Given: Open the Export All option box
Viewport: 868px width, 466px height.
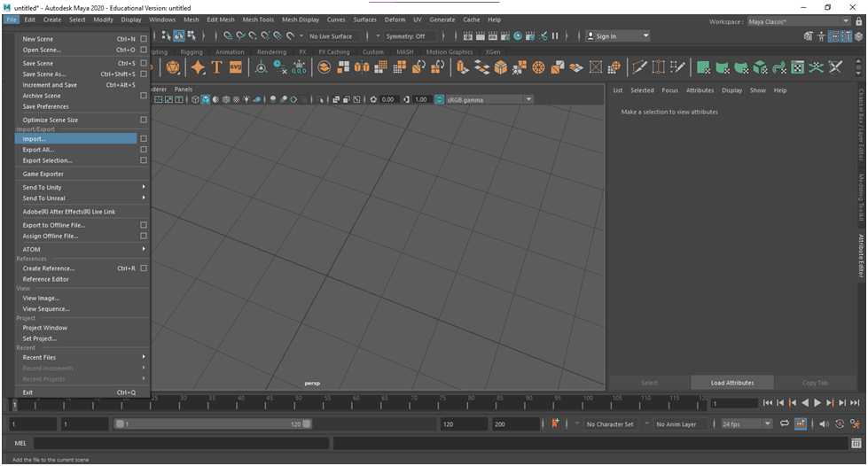Looking at the screenshot, I should pos(144,150).
